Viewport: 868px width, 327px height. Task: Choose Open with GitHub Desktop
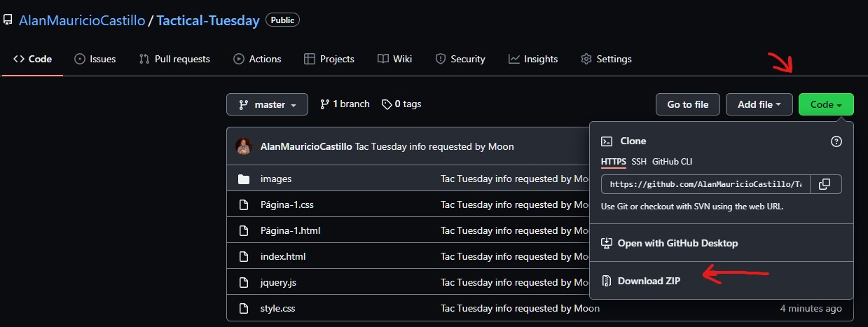[x=722, y=243]
